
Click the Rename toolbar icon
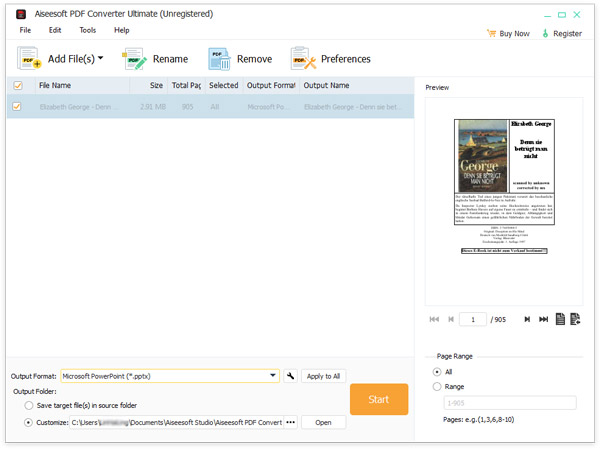pyautogui.click(x=134, y=60)
